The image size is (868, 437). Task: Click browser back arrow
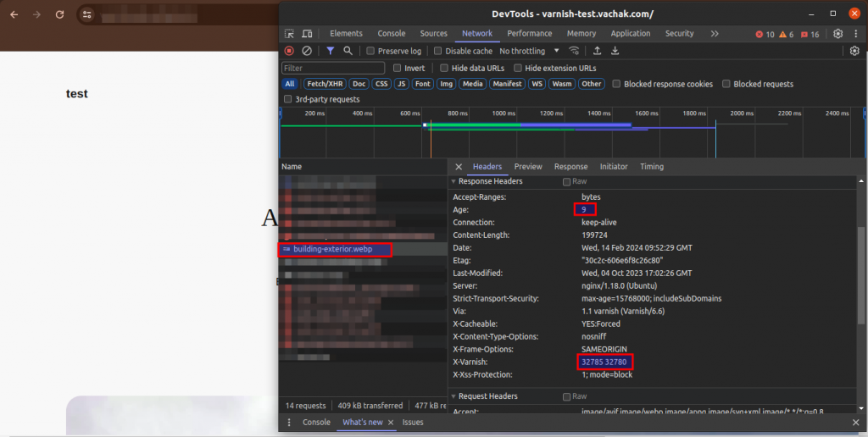click(x=14, y=14)
